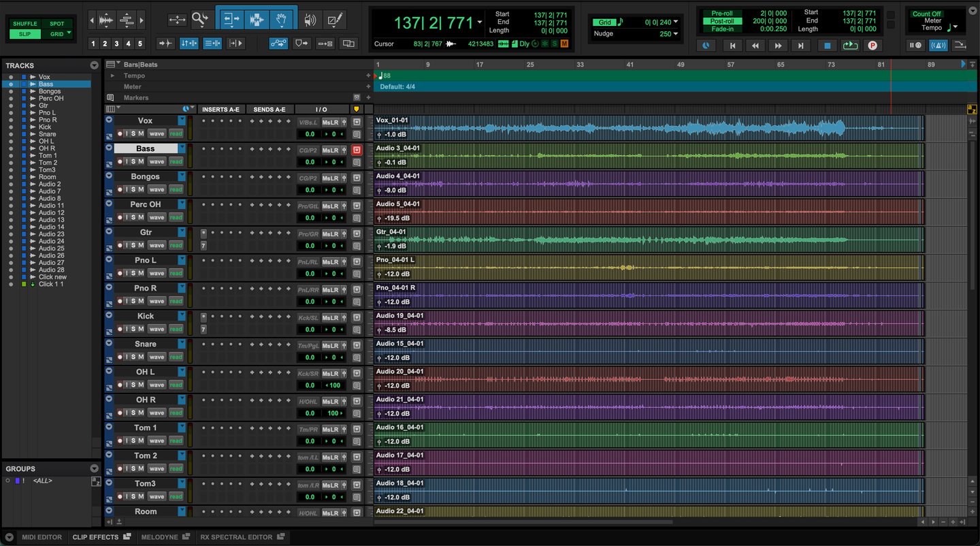Screen dimensions: 980x546
Task: Toggle loop playback button in transport
Action: (x=849, y=46)
